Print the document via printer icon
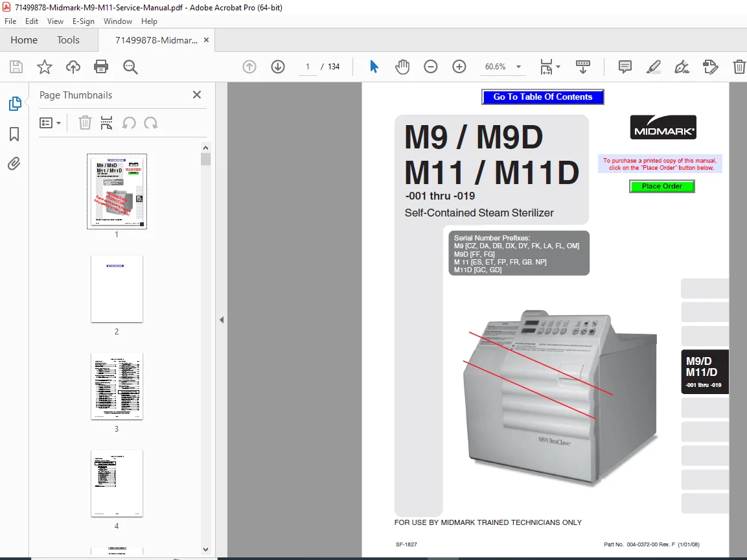The height and width of the screenshot is (560, 747). [x=101, y=67]
